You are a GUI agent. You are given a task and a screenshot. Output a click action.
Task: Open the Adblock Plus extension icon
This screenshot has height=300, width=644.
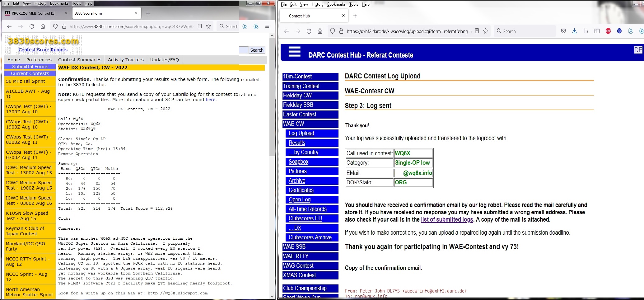[x=608, y=31]
